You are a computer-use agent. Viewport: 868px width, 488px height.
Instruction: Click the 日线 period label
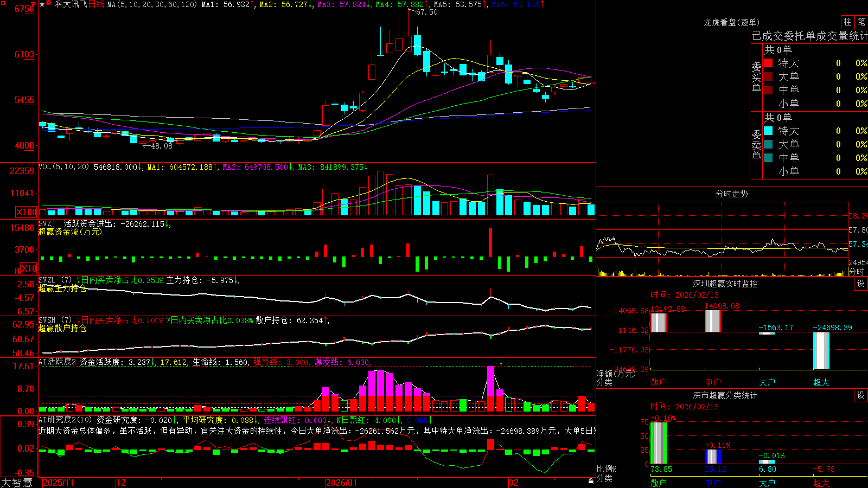click(96, 4)
